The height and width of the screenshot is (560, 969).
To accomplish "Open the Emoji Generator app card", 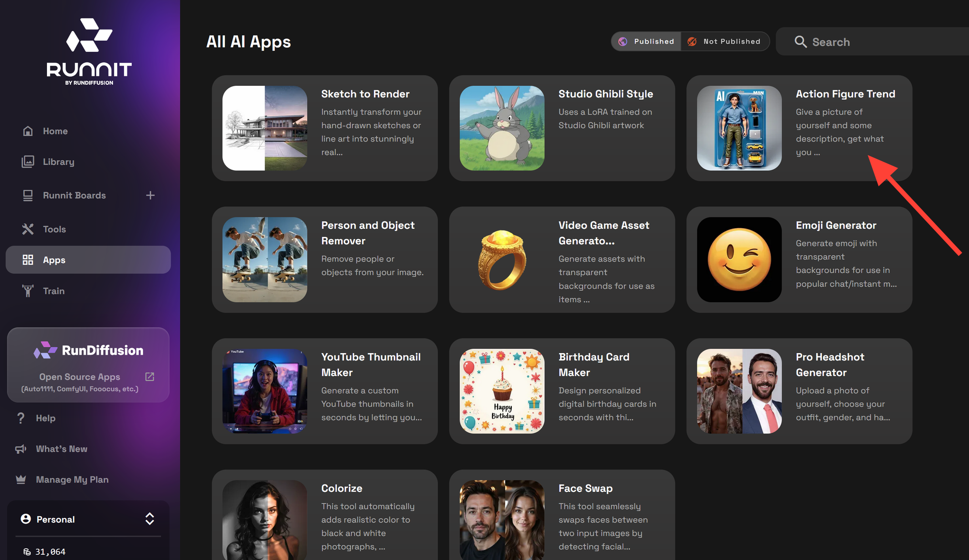I will click(799, 260).
